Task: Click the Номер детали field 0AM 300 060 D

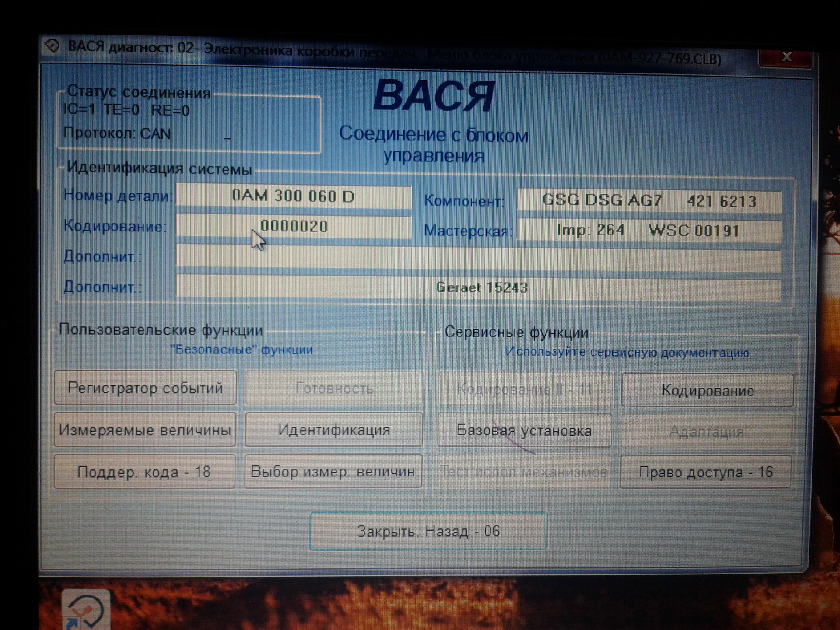Action: pyautogui.click(x=293, y=196)
